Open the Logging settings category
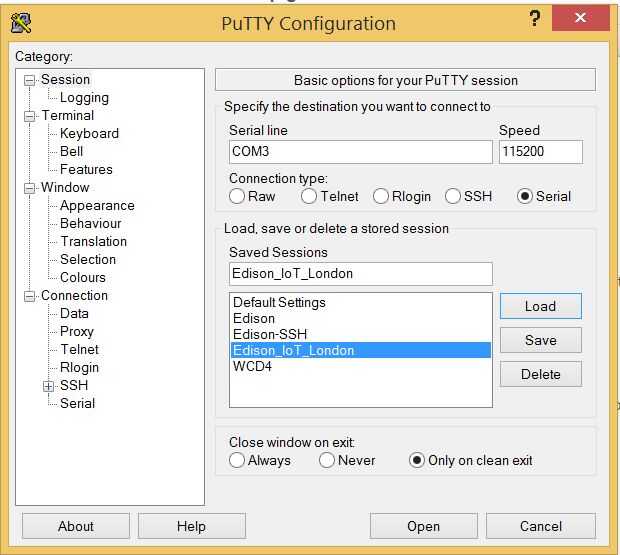 84,98
